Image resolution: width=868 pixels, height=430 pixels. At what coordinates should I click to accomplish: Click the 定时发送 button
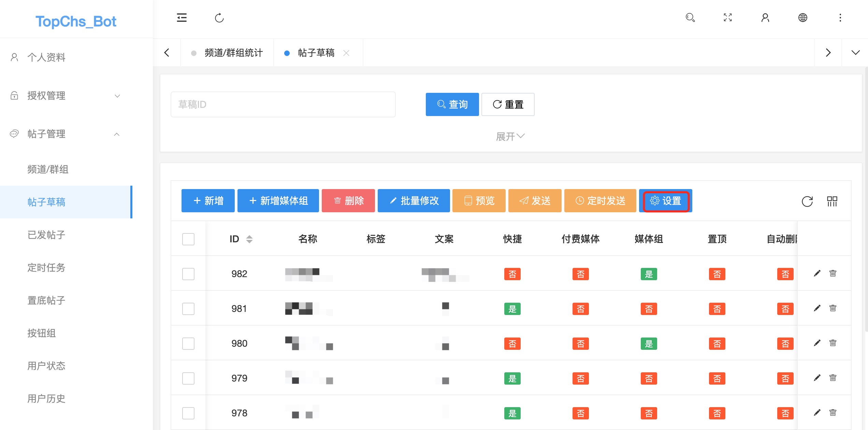pos(600,201)
